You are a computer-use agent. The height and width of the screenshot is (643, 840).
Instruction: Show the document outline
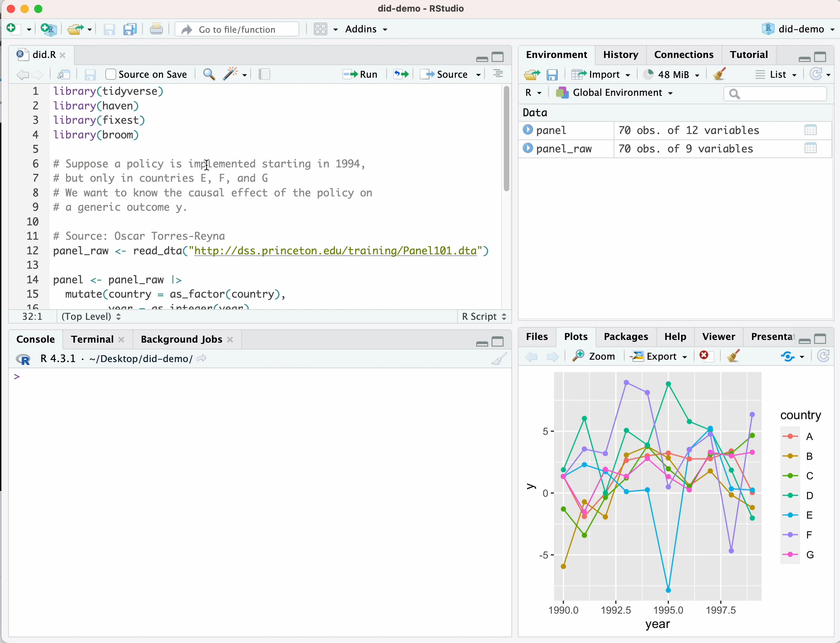pos(497,74)
